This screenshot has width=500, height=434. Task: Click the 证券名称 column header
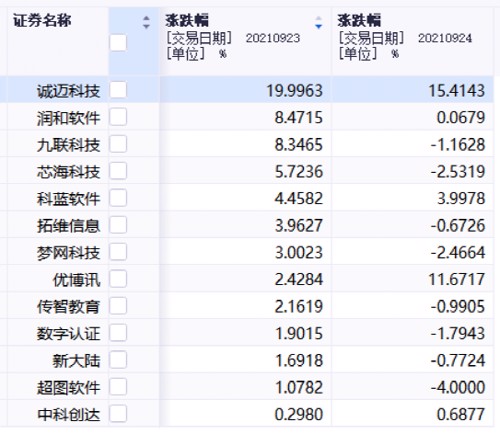[x=42, y=21]
